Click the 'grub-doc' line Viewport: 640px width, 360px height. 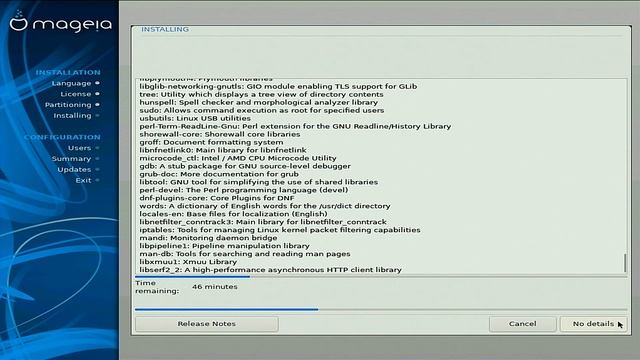click(x=219, y=174)
